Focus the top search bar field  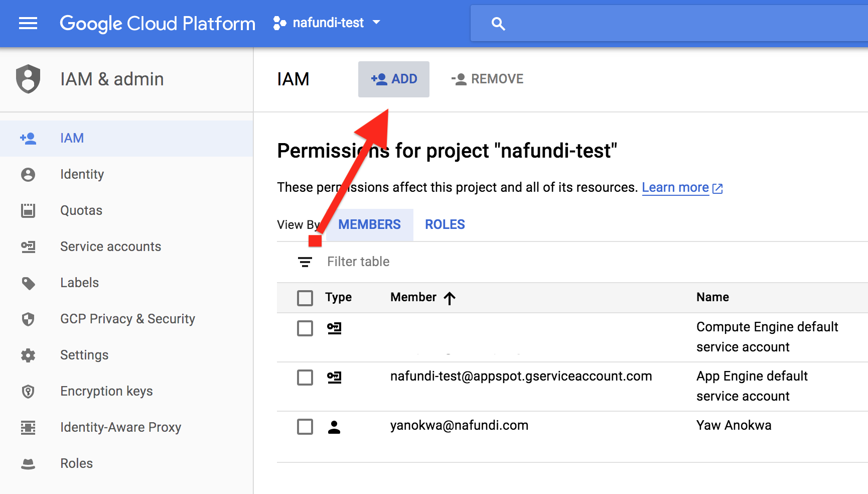point(669,23)
